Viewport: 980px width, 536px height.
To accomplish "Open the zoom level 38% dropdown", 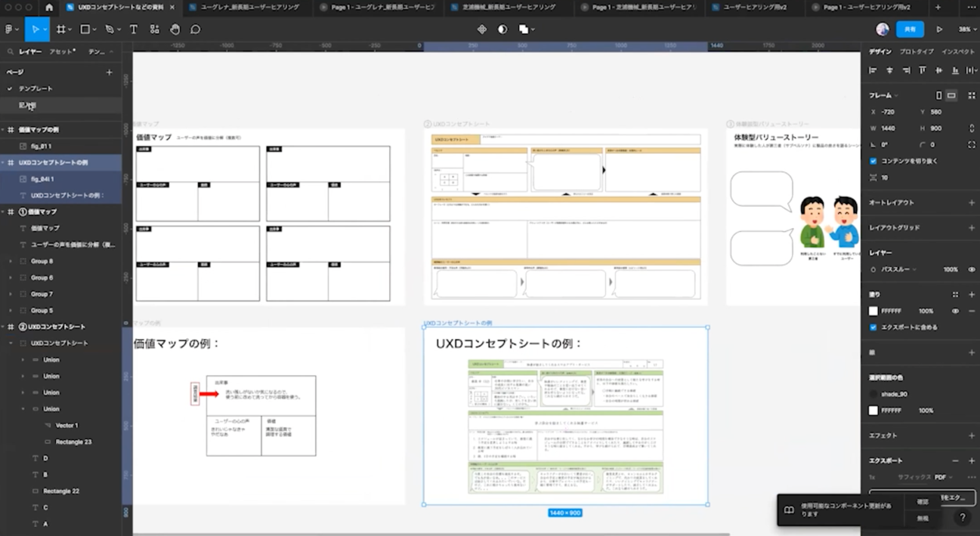I will [966, 29].
